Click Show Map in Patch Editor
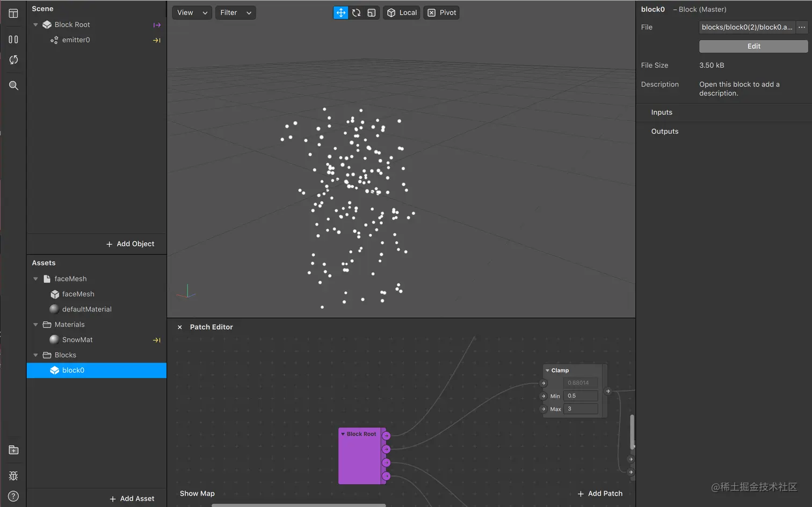 pos(197,494)
